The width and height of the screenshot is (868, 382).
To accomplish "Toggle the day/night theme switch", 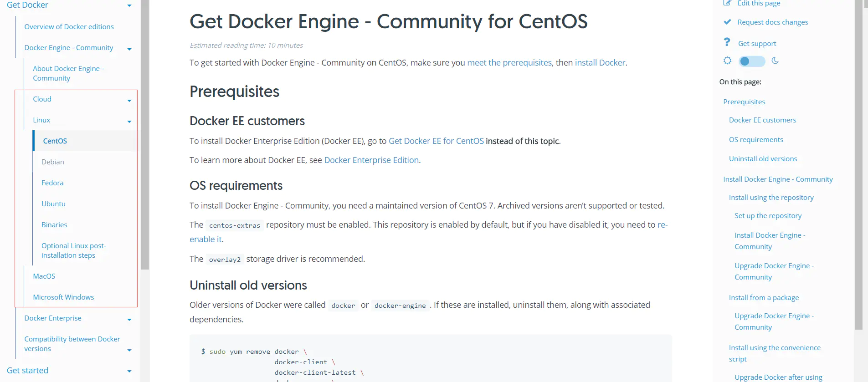I will click(751, 61).
